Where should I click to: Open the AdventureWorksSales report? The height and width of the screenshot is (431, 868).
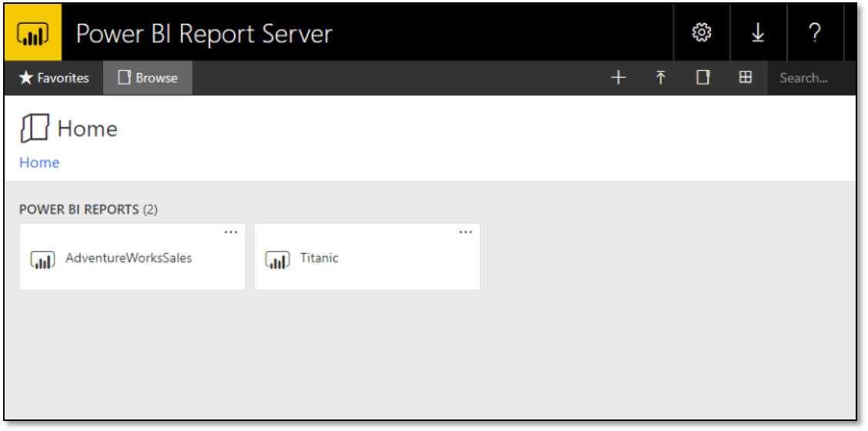tap(133, 256)
